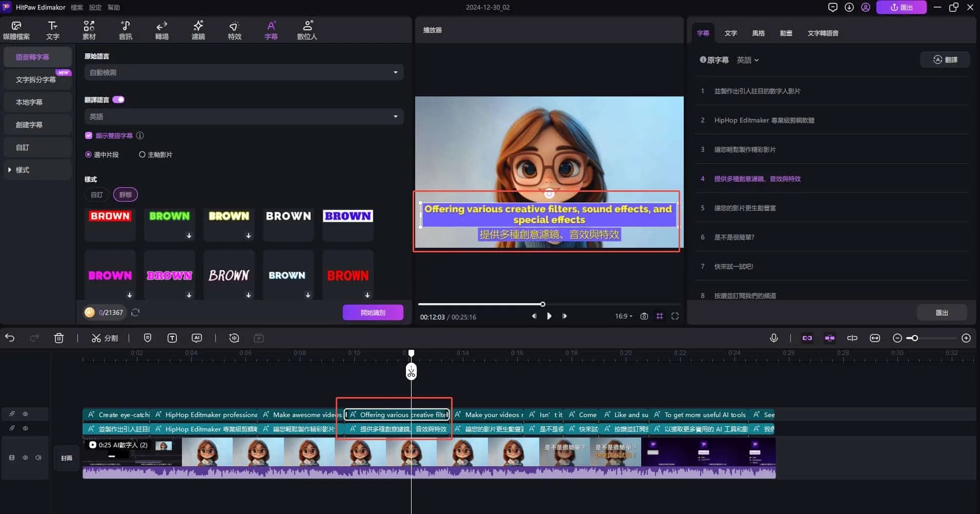Select the AI subtitle tool above the timeline

[x=197, y=338]
